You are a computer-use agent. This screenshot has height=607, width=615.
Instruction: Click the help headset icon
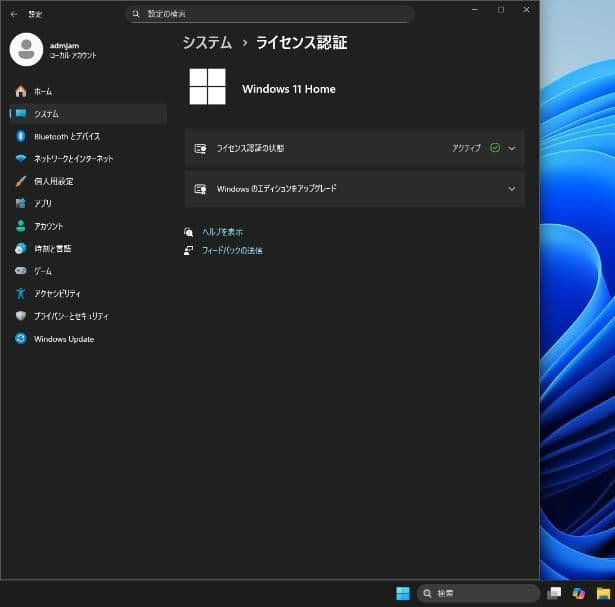point(189,232)
